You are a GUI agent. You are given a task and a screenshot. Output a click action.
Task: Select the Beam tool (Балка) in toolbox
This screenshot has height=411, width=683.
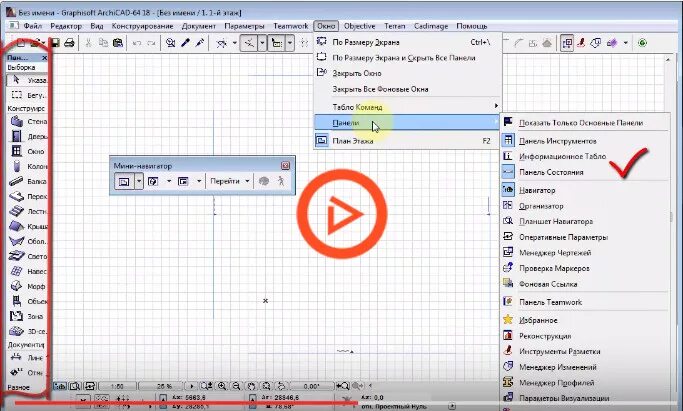pos(28,181)
